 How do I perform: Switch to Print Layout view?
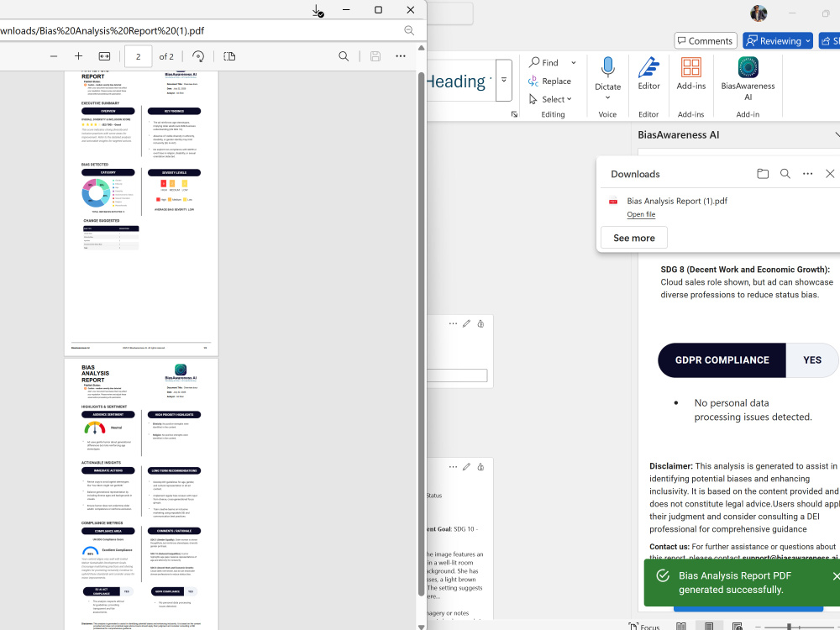[709, 626]
